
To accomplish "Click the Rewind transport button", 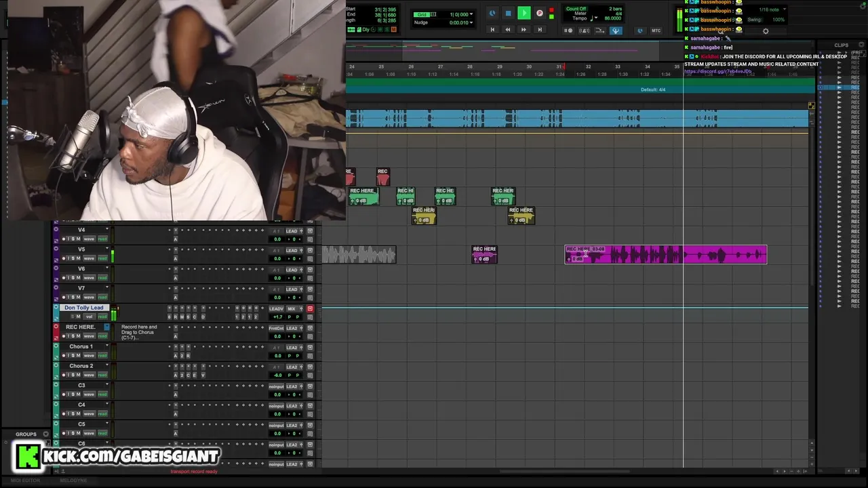I will click(507, 30).
